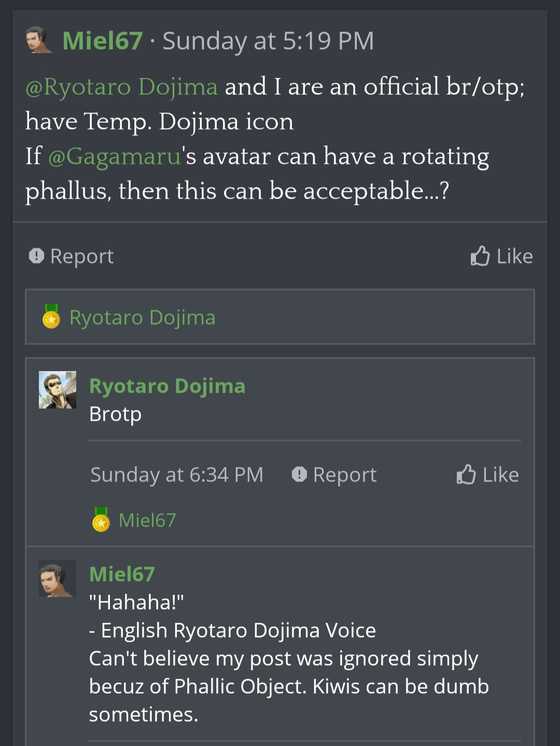Report the main post via the Report text

coord(82,256)
